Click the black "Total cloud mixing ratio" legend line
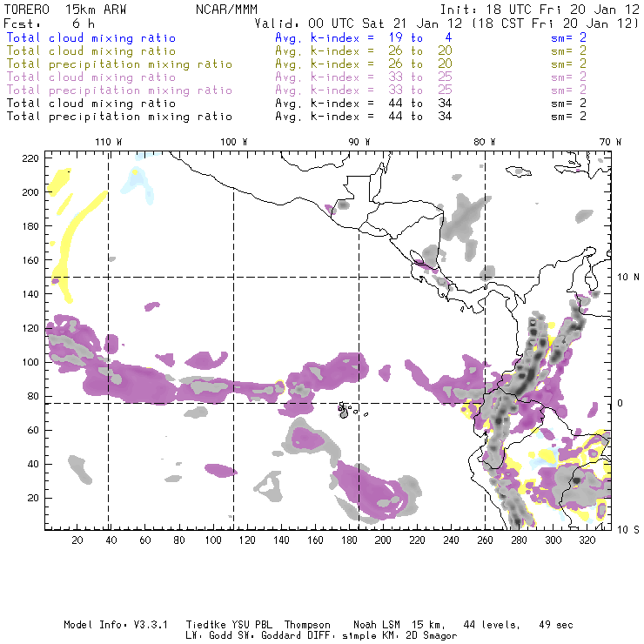644x644 pixels. coord(91,103)
